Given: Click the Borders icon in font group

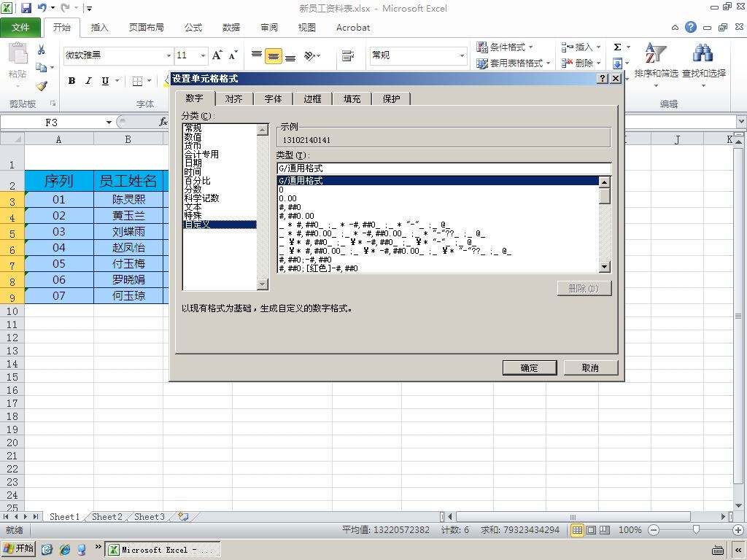Looking at the screenshot, I should tap(137, 81).
